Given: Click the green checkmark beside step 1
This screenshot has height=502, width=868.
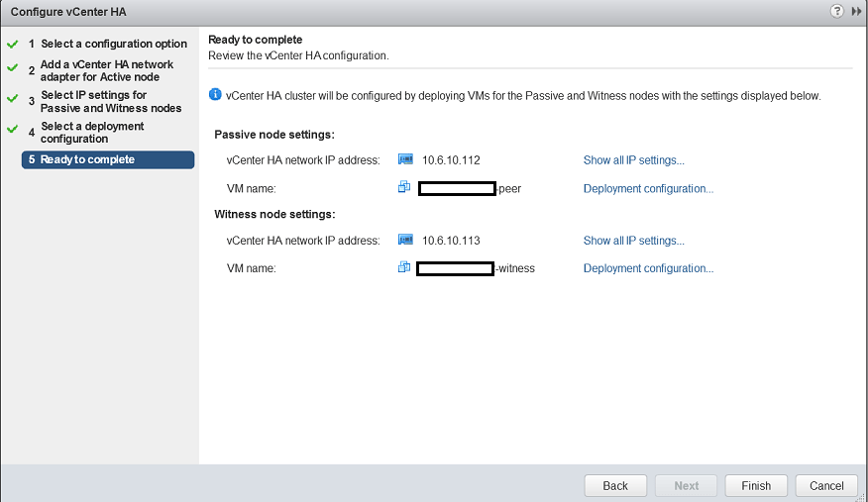Looking at the screenshot, I should [x=13, y=44].
